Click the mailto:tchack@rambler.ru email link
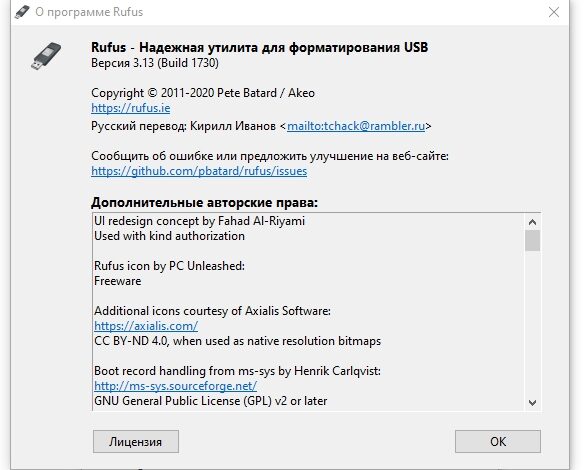Image resolution: width=584 pixels, height=470 pixels. point(356,126)
